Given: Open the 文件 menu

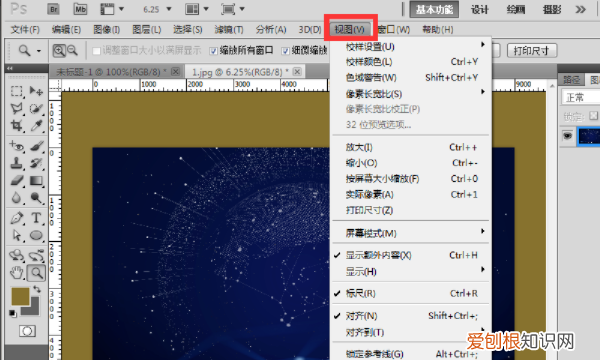Looking at the screenshot, I should (x=25, y=29).
